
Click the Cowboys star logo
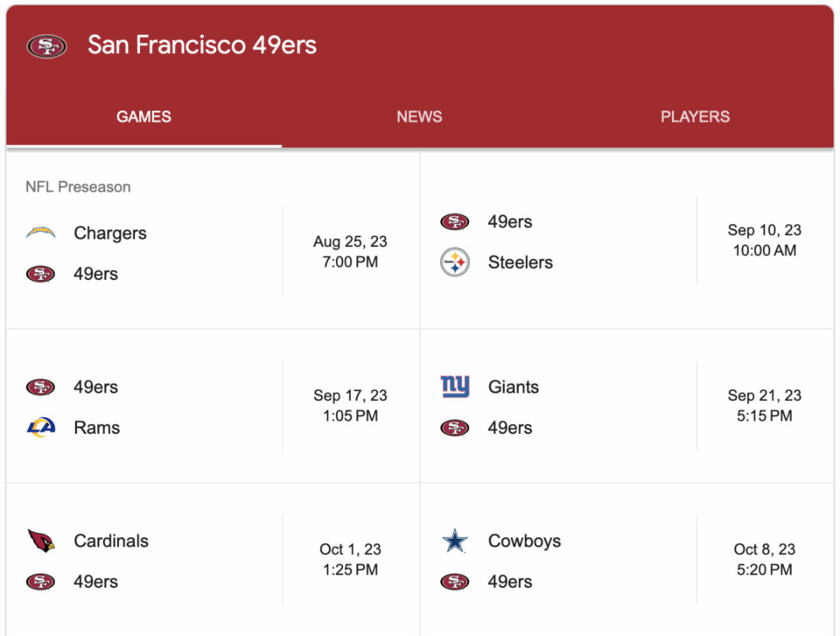click(x=455, y=541)
